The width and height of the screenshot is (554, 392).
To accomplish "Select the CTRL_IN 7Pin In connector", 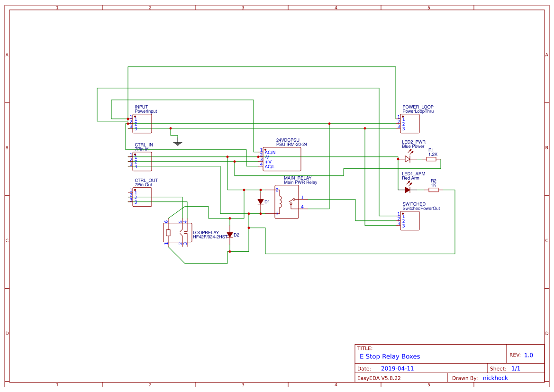I will pyautogui.click(x=143, y=162).
